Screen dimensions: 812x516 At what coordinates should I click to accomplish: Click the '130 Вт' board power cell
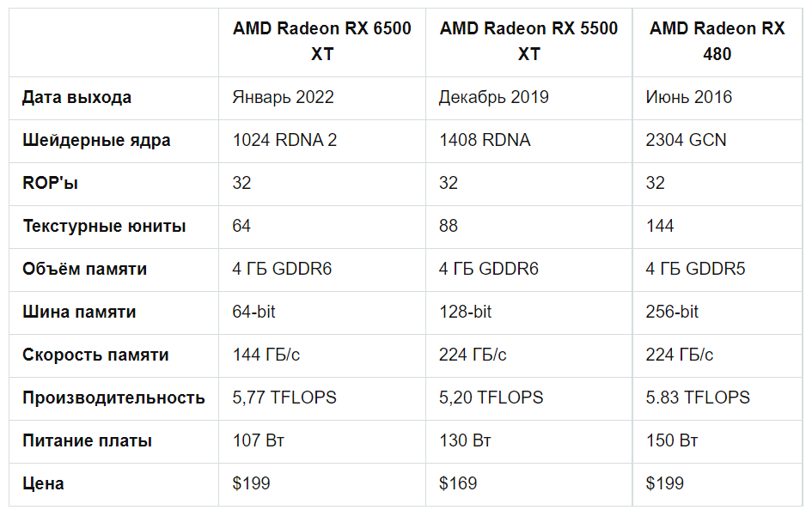pyautogui.click(x=465, y=440)
